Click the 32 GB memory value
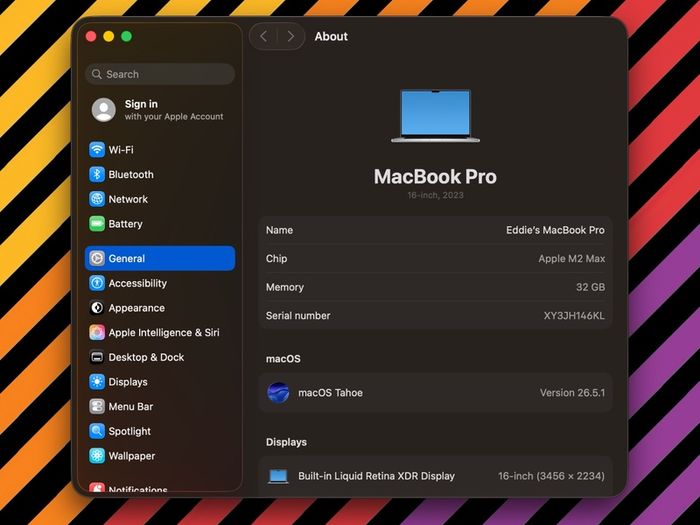Image resolution: width=700 pixels, height=525 pixels. pos(590,287)
